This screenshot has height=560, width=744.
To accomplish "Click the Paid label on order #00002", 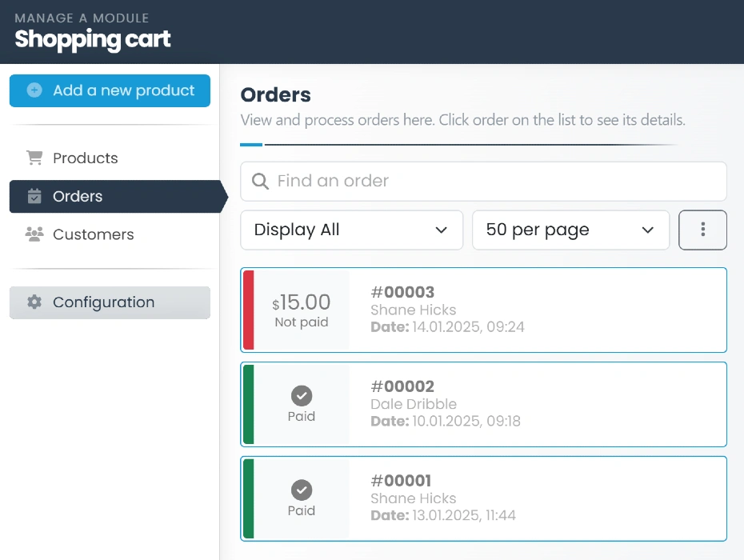I will pos(302,416).
